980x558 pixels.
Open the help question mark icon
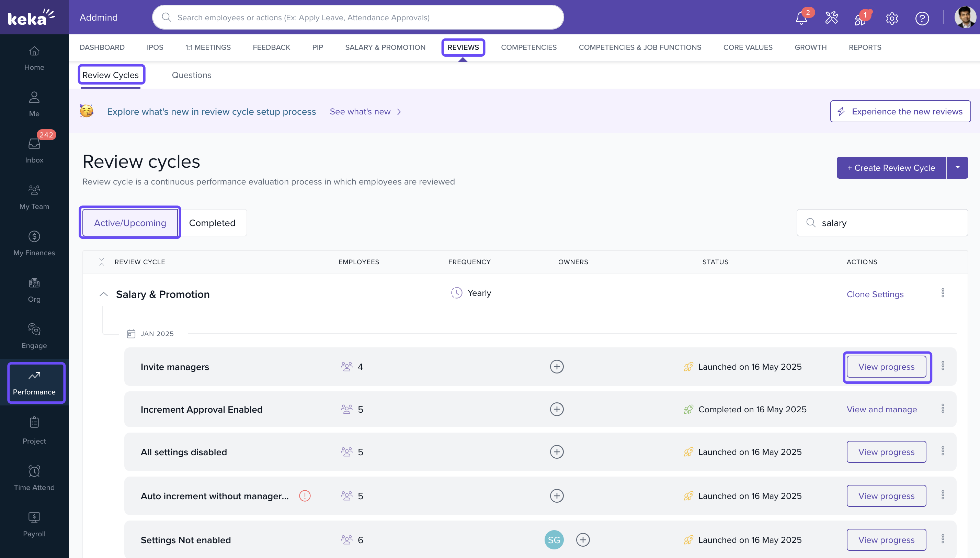(922, 18)
